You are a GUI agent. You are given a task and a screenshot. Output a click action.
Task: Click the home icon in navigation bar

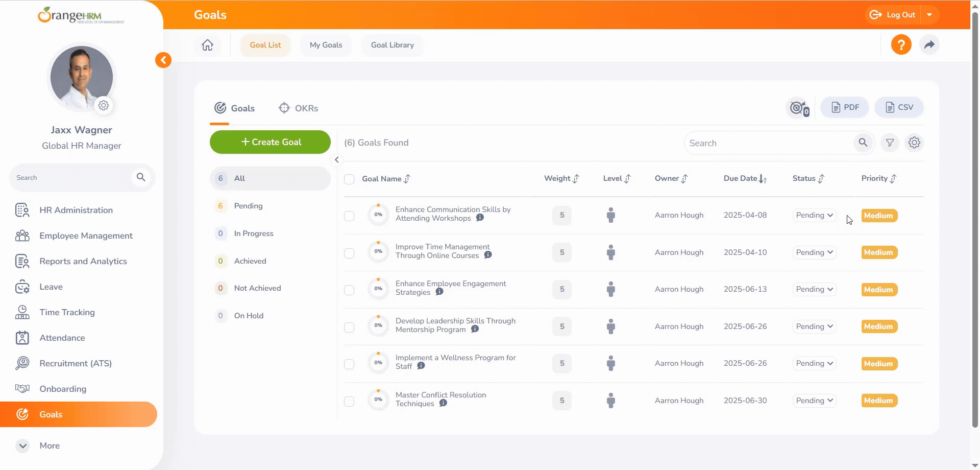click(207, 45)
